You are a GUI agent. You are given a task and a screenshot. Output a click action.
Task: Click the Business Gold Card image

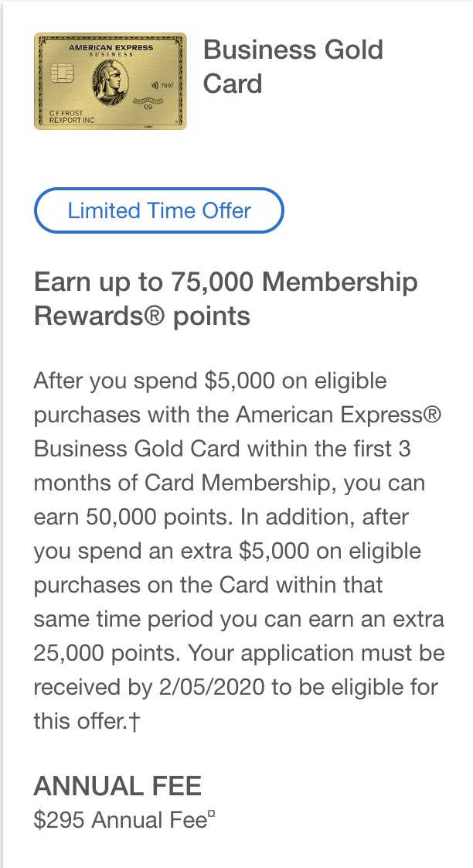111,80
